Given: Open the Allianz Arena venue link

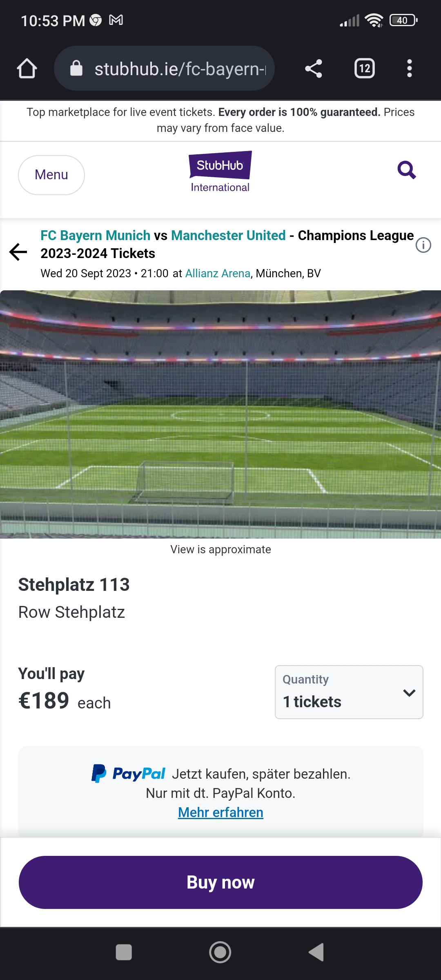Looking at the screenshot, I should click(218, 273).
